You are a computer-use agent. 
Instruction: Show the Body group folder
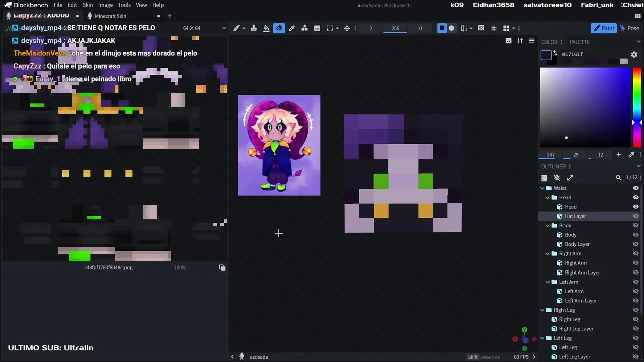click(x=636, y=226)
